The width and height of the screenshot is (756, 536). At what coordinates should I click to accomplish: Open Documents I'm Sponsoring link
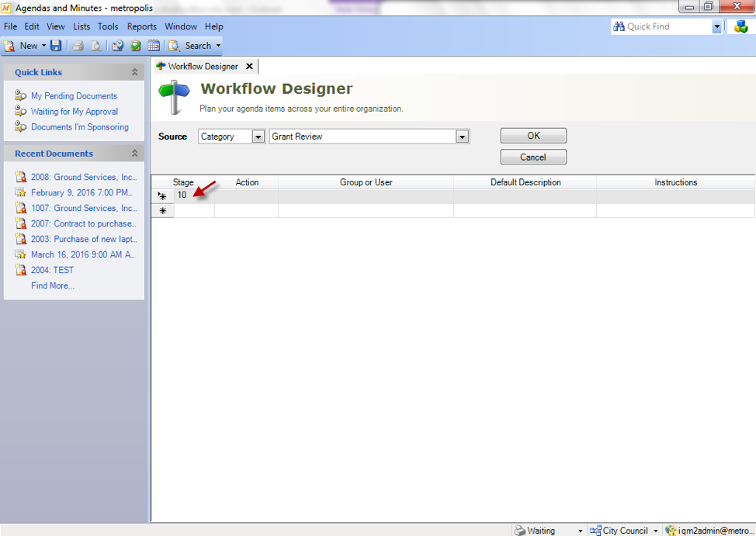click(80, 126)
